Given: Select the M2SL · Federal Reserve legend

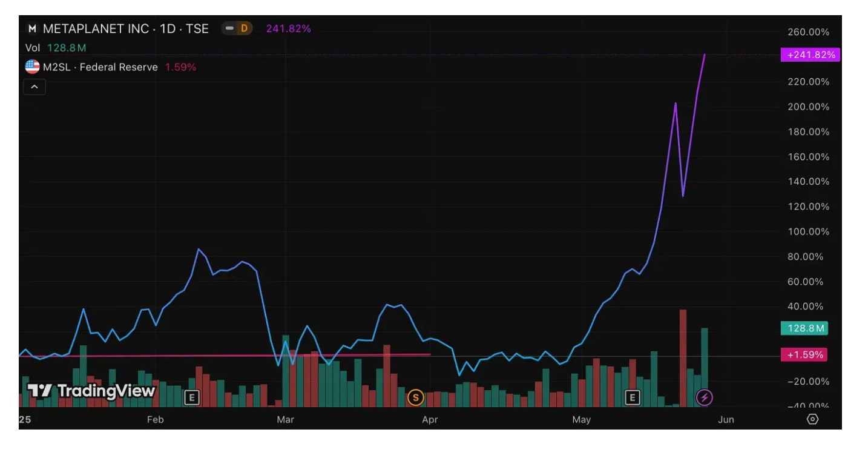Looking at the screenshot, I should pos(100,67).
